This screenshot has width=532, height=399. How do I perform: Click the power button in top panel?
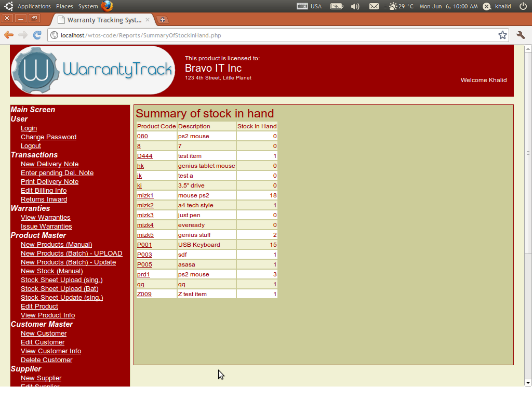click(524, 6)
